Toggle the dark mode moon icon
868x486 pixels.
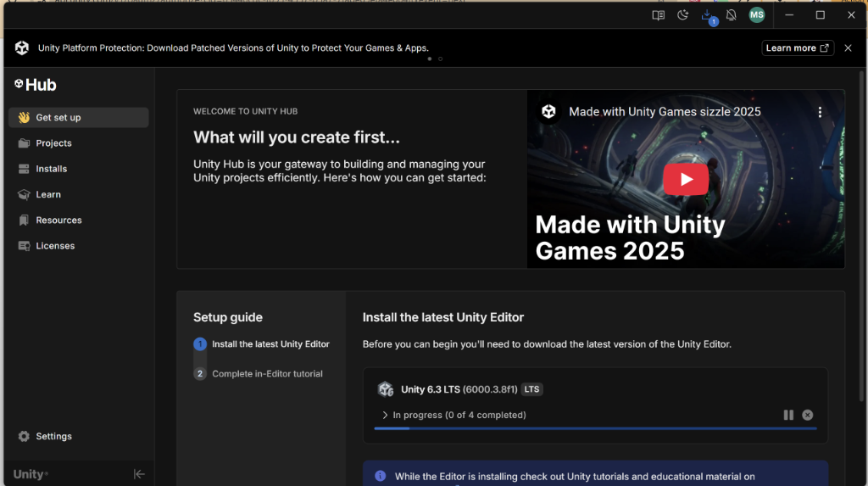pyautogui.click(x=682, y=15)
